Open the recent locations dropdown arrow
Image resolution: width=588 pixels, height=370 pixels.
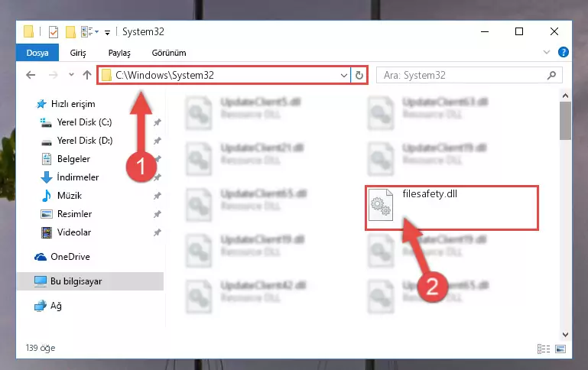[x=71, y=75]
